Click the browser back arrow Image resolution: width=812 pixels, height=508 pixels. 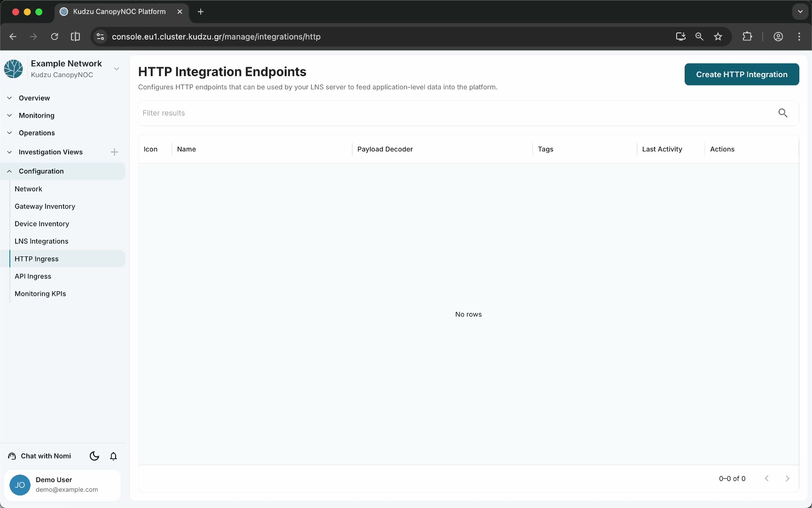click(13, 37)
